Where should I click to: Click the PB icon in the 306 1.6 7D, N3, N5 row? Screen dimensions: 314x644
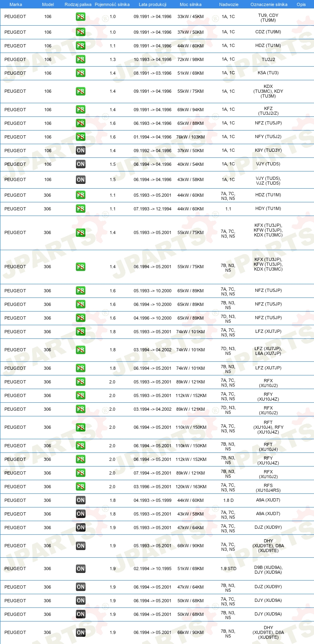81,318
